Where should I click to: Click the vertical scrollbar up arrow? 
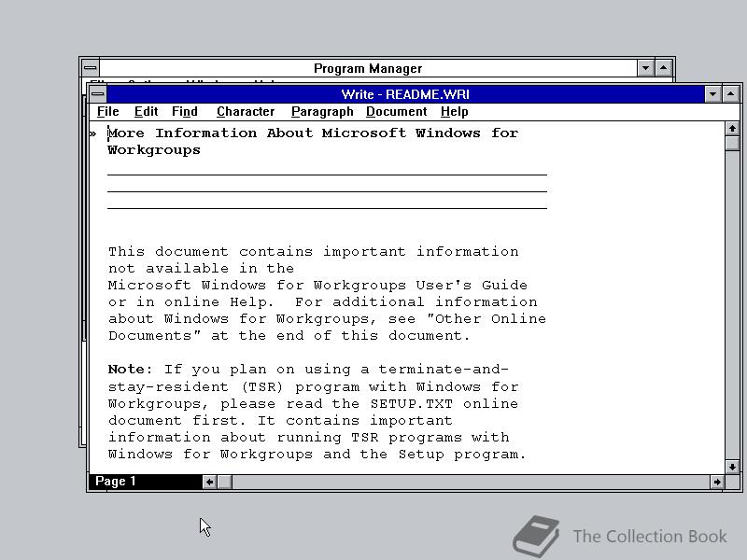point(732,129)
